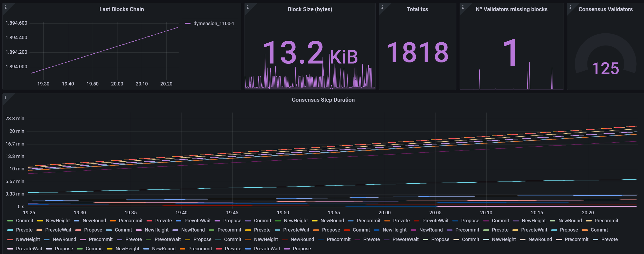Open the Block Size (bytes) title menu
The image size is (644, 254).
click(310, 9)
